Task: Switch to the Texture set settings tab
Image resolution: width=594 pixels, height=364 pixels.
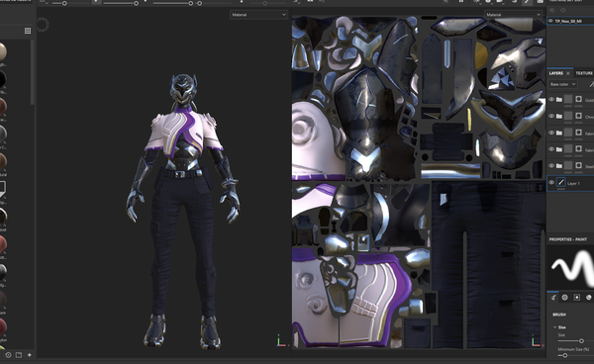Action: tap(584, 73)
